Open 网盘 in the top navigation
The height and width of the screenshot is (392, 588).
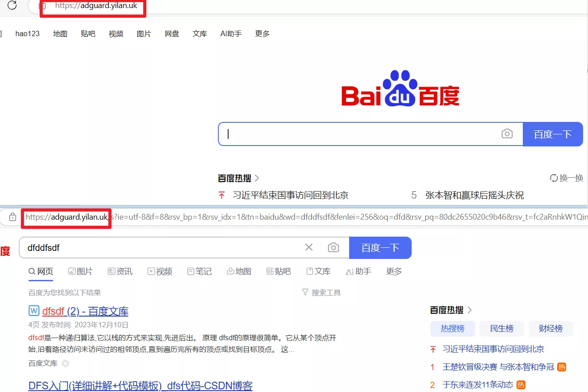click(171, 33)
